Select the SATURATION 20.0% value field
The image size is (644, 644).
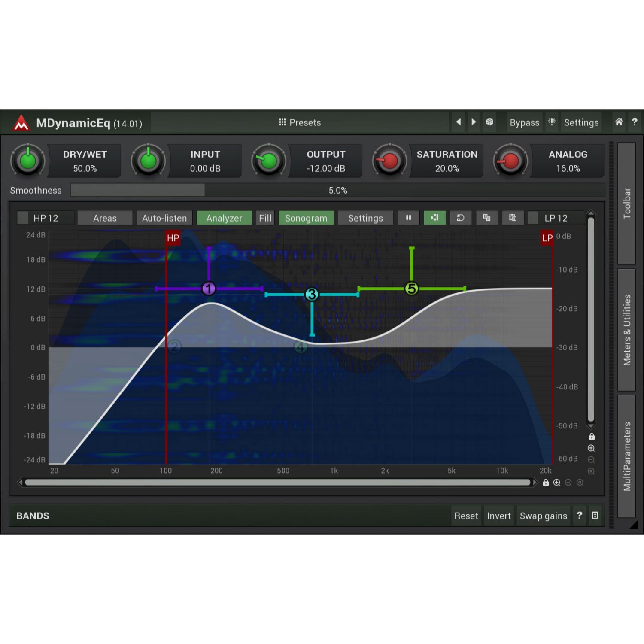(447, 168)
